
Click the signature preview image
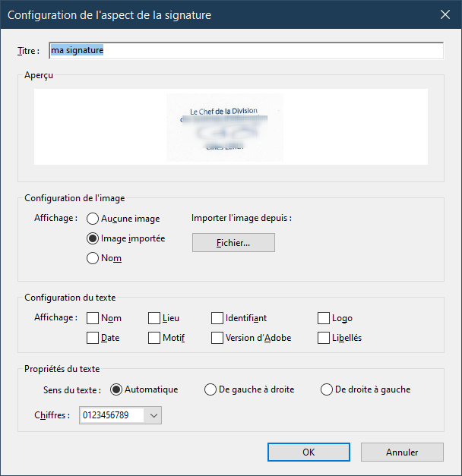click(224, 127)
